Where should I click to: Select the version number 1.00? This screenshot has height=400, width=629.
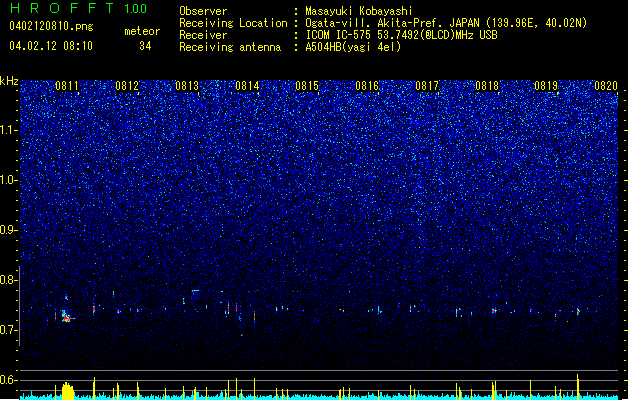136,9
